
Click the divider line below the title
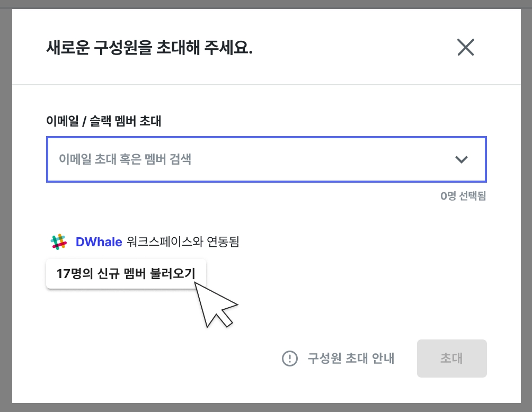click(265, 84)
